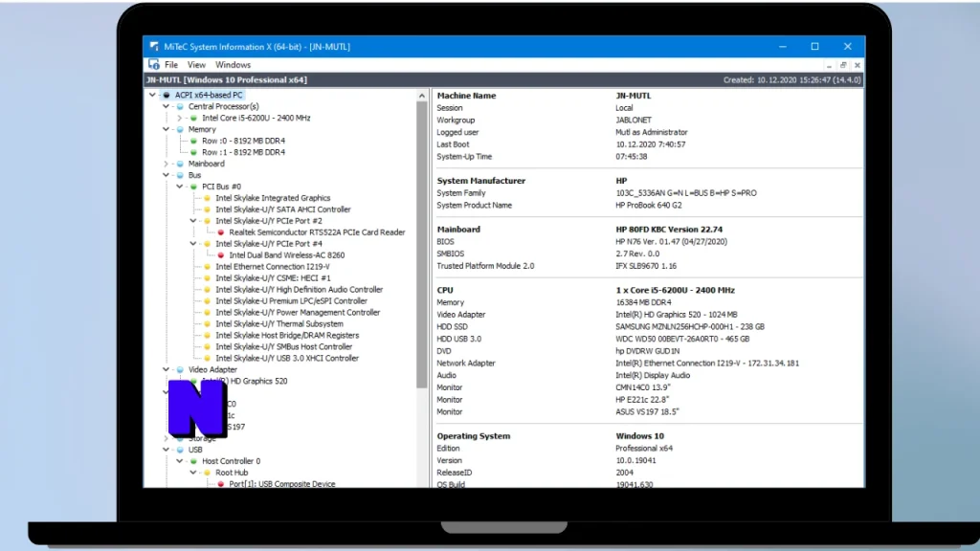This screenshot has width=980, height=551.
Task: Open the File menu
Action: [171, 65]
